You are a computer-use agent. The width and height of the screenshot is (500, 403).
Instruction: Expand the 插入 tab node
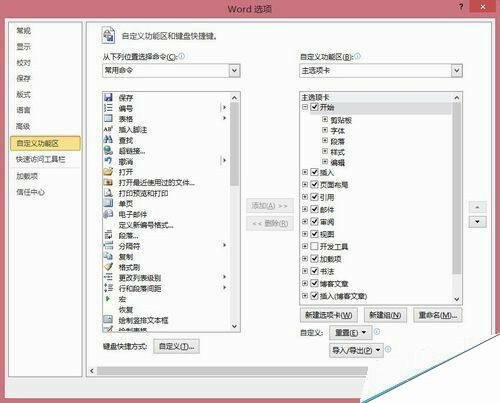pos(305,172)
